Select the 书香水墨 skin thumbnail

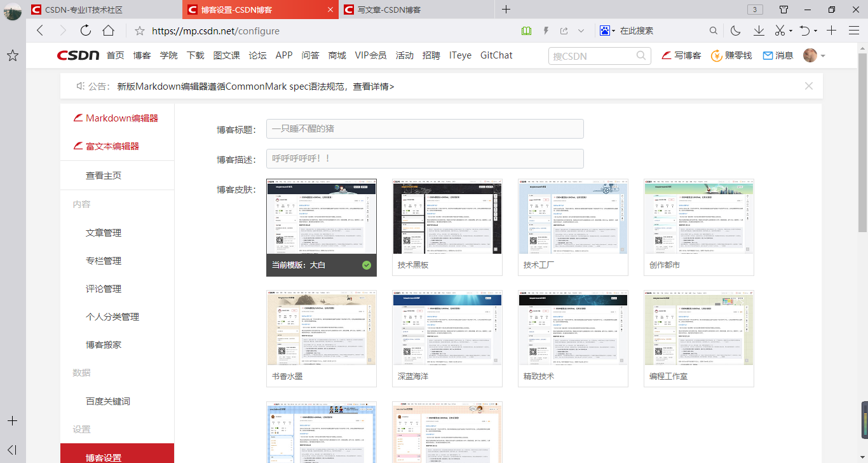[x=322, y=339]
